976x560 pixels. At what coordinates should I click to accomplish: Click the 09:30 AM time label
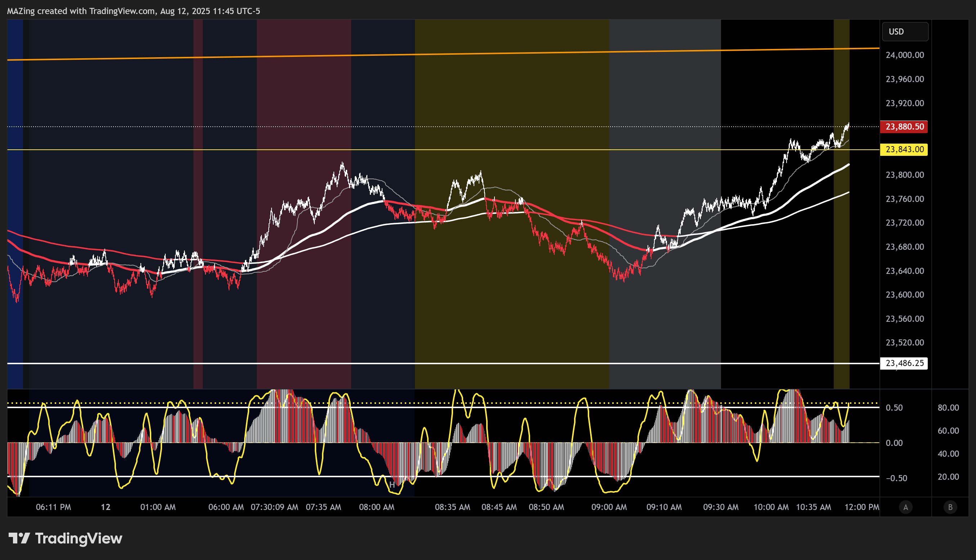720,507
